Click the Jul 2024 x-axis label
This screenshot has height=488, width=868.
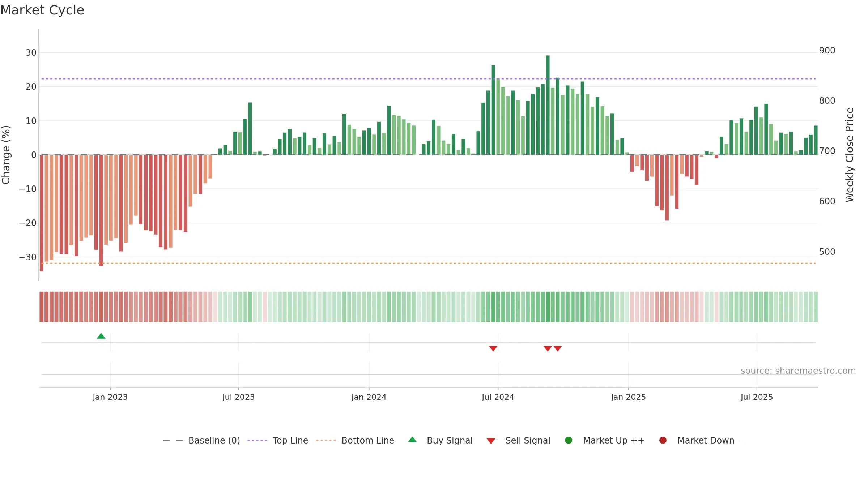tap(498, 397)
